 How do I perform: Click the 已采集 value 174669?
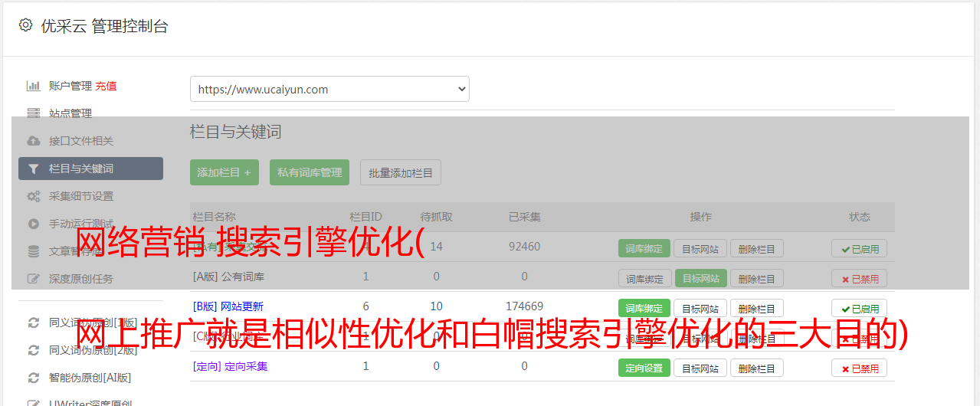point(525,306)
